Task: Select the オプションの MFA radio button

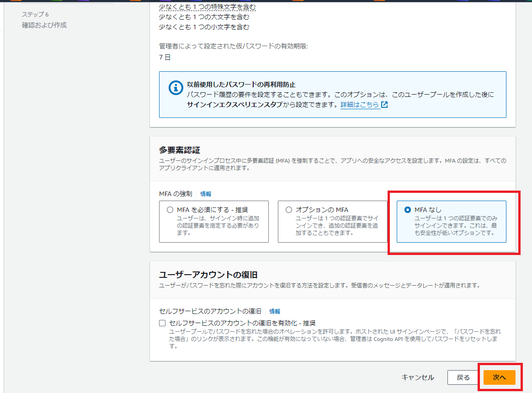Action: (288, 209)
